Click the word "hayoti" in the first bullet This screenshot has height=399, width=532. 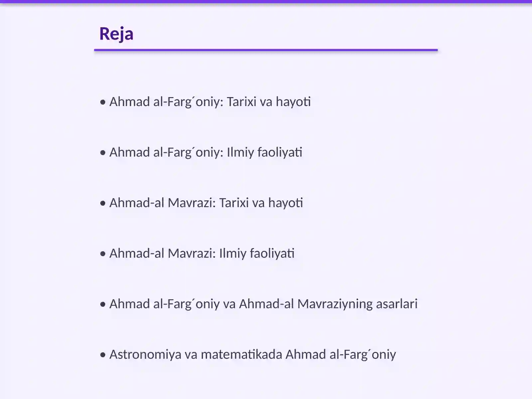pyautogui.click(x=293, y=102)
